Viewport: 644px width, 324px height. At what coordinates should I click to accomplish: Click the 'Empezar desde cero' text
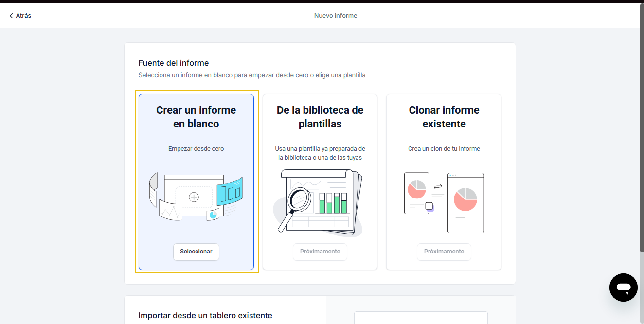[196, 149]
